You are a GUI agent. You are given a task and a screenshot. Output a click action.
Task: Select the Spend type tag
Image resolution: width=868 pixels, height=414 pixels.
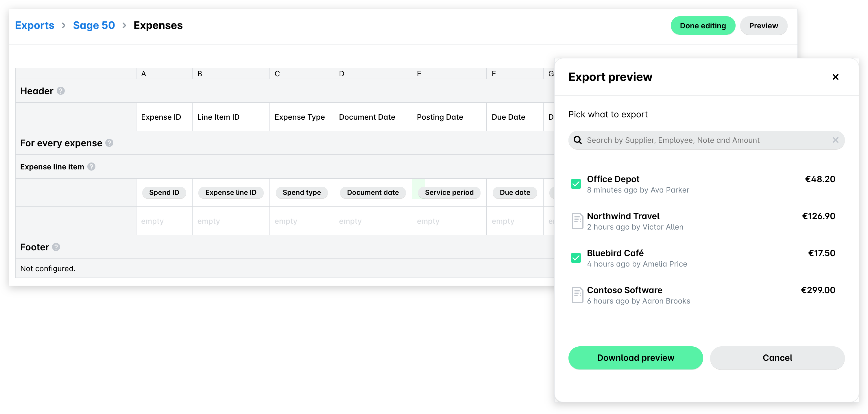[302, 192]
